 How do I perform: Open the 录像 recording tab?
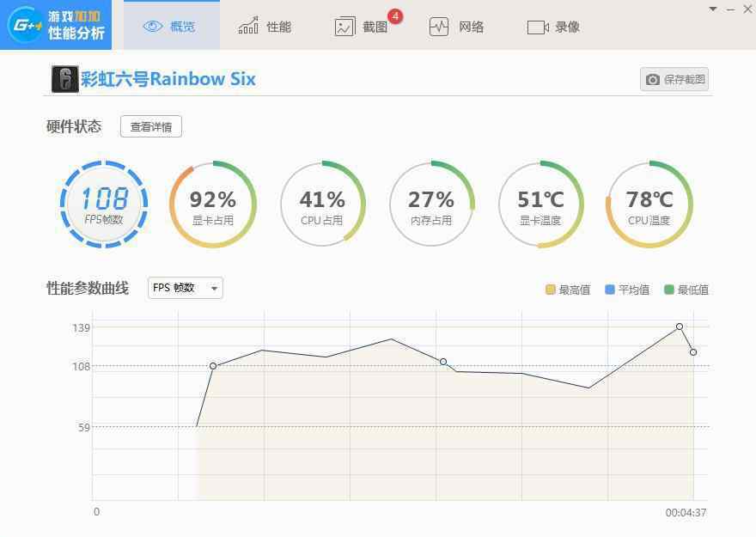[x=553, y=27]
